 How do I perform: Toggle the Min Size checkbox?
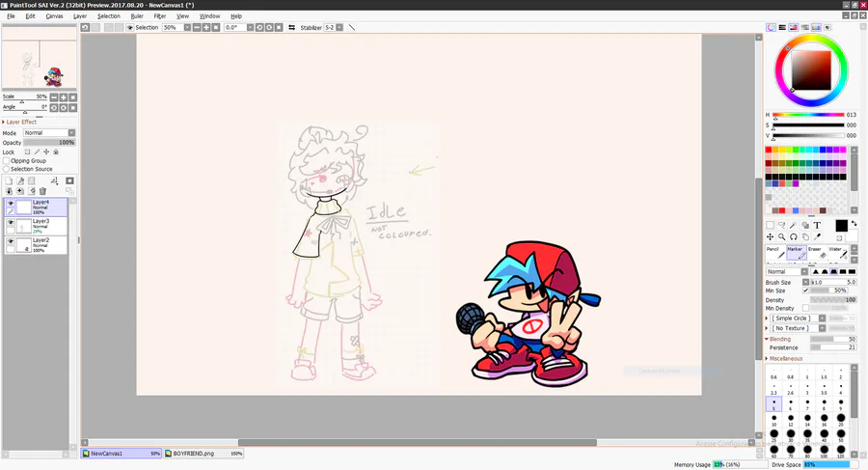click(x=806, y=290)
